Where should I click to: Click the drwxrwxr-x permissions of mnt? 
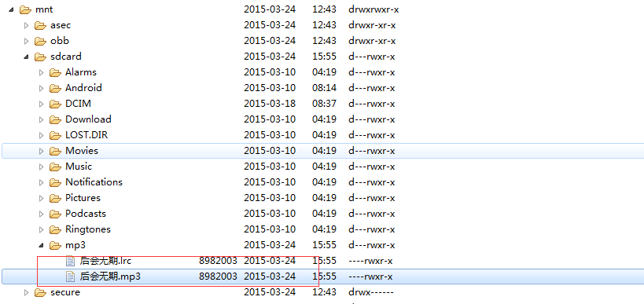pos(374,9)
